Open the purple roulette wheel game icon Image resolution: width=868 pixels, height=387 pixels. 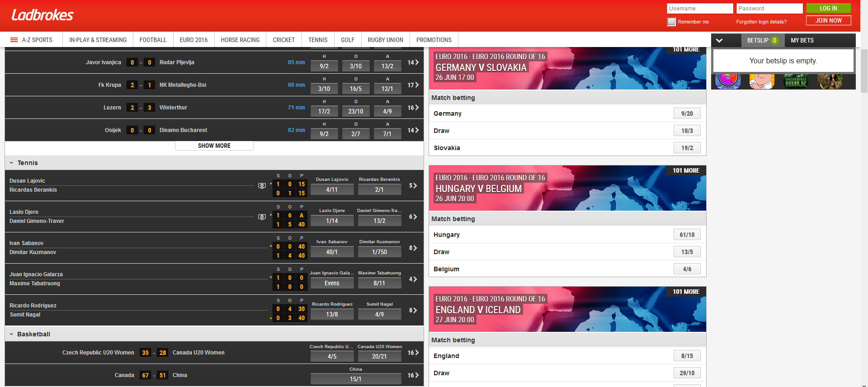pyautogui.click(x=728, y=82)
